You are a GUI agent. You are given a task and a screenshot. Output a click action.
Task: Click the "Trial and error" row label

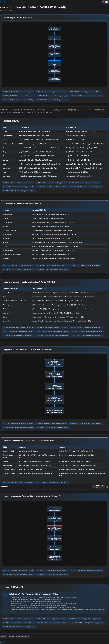coord(7,465)
